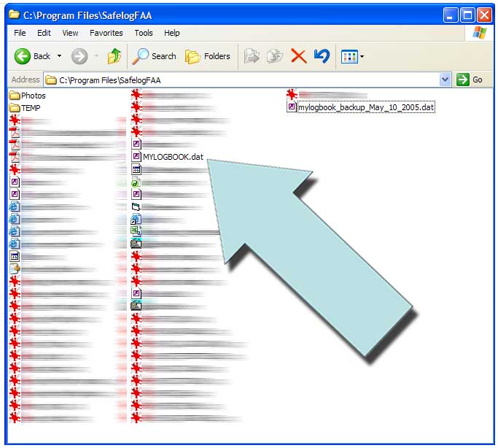Delete selection with red X icon
Screen dimensions: 498x448
[x=298, y=56]
